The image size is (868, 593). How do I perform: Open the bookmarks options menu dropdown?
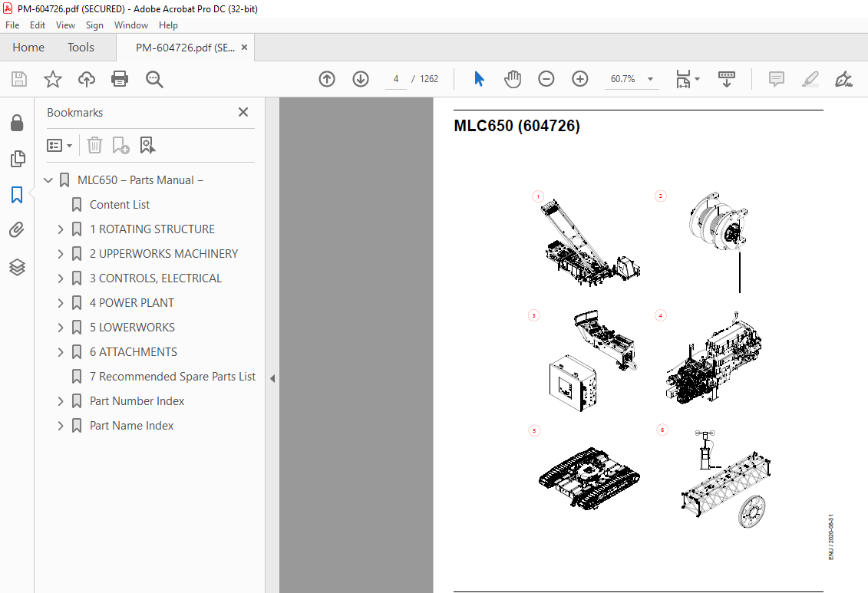point(59,145)
